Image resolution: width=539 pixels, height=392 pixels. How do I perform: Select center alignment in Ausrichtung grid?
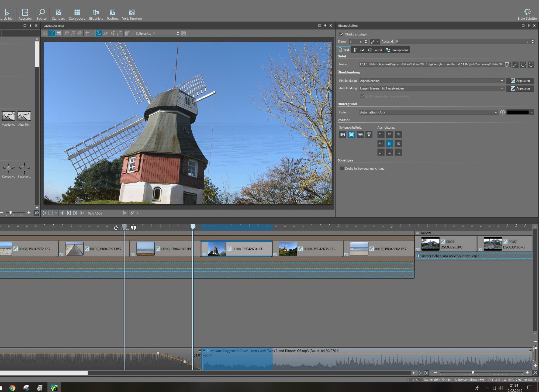[x=389, y=143]
